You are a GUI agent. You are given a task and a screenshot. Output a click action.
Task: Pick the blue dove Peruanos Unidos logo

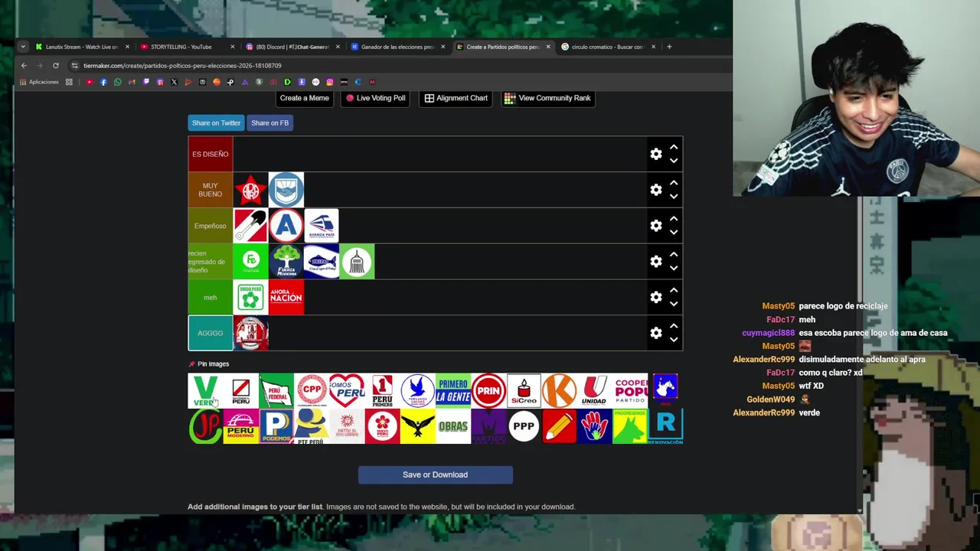point(417,390)
